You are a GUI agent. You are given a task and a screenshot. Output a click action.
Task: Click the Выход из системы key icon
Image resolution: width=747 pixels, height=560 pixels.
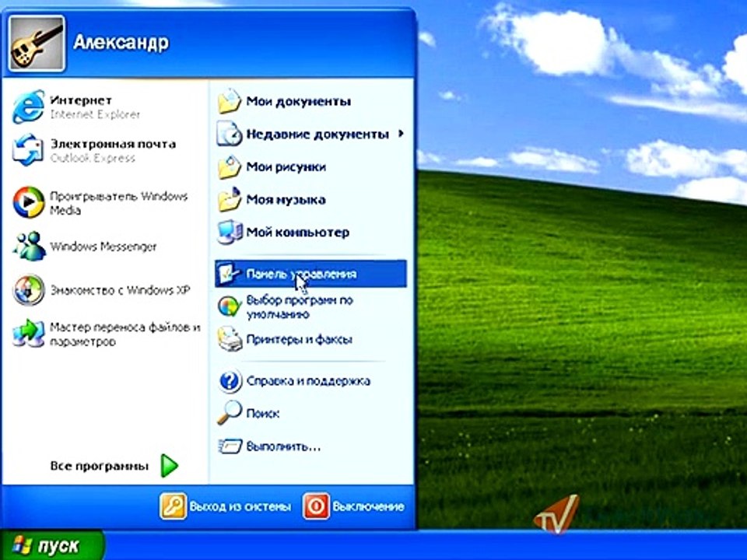(x=173, y=506)
